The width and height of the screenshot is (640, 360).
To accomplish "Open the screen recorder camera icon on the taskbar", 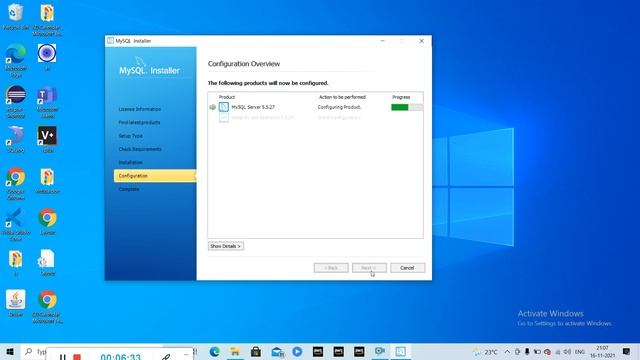I will 380,351.
